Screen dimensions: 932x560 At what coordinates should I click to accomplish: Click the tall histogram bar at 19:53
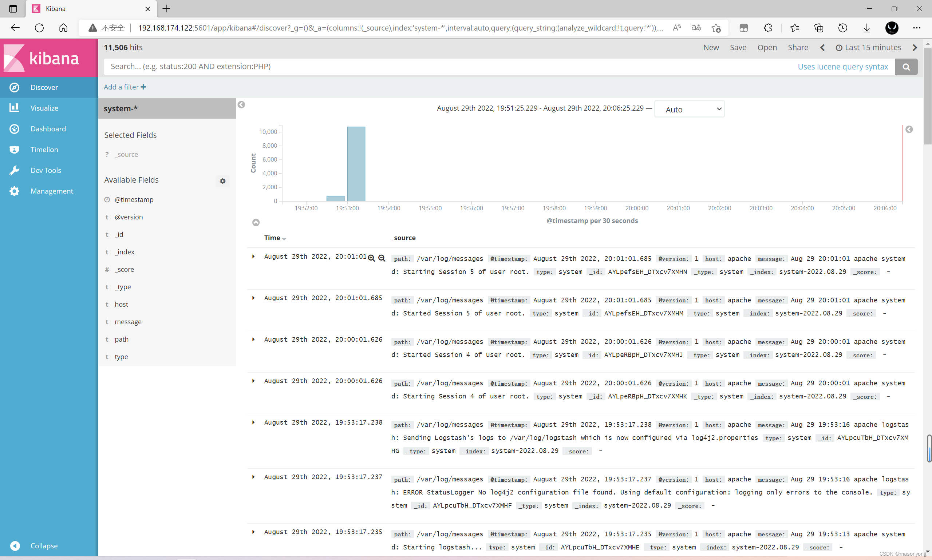click(x=356, y=163)
